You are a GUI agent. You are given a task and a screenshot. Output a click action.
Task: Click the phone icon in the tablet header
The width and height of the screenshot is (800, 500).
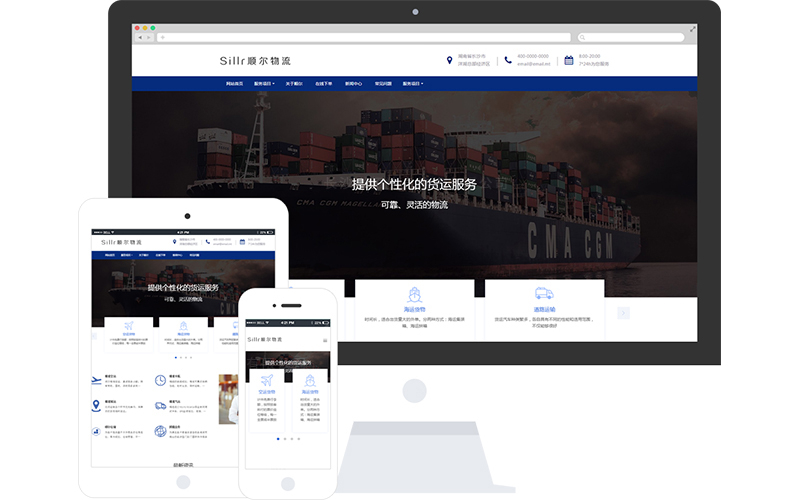208,242
